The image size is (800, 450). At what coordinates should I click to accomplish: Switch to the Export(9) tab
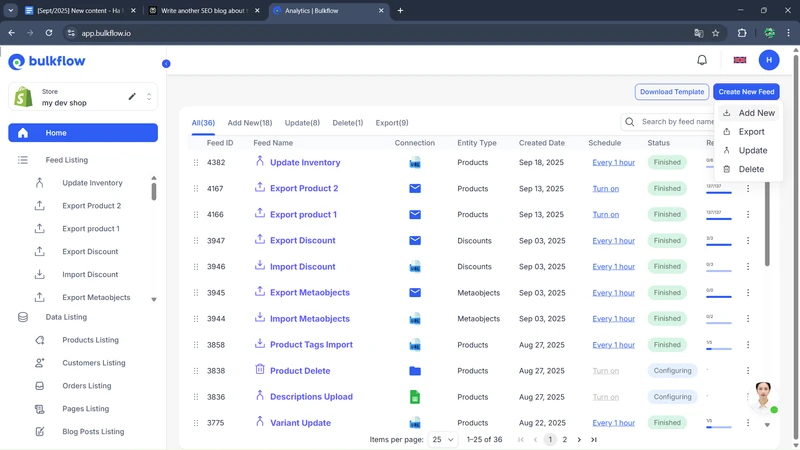click(x=392, y=123)
